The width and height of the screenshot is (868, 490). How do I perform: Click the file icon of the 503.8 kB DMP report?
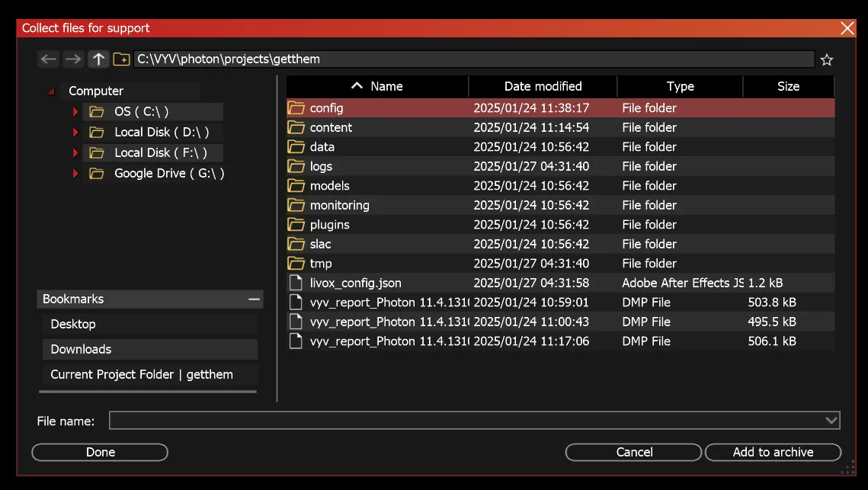click(x=296, y=302)
